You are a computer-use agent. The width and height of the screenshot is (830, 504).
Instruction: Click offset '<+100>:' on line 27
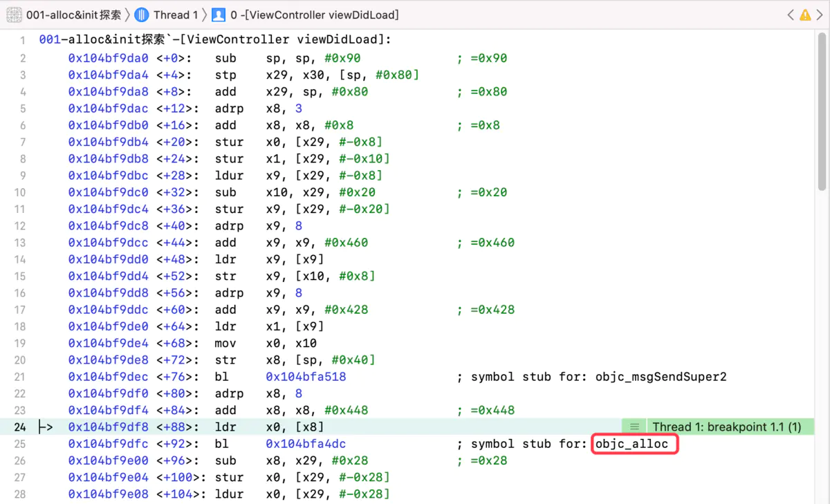[181, 478]
